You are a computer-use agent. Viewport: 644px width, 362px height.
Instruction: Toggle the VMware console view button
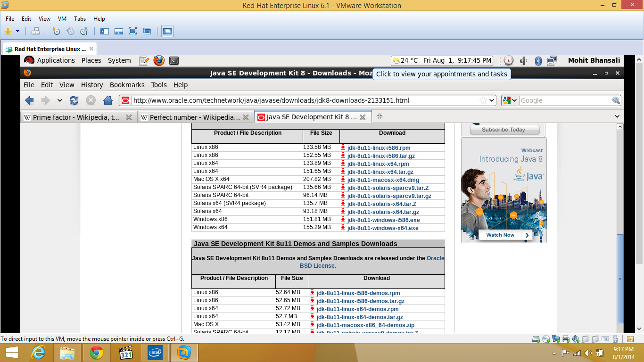click(167, 31)
